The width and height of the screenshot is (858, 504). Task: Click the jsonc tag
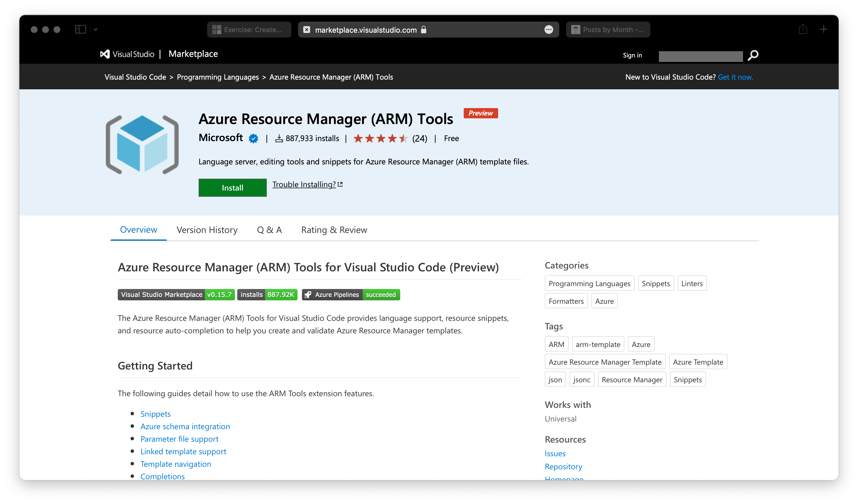pos(581,379)
